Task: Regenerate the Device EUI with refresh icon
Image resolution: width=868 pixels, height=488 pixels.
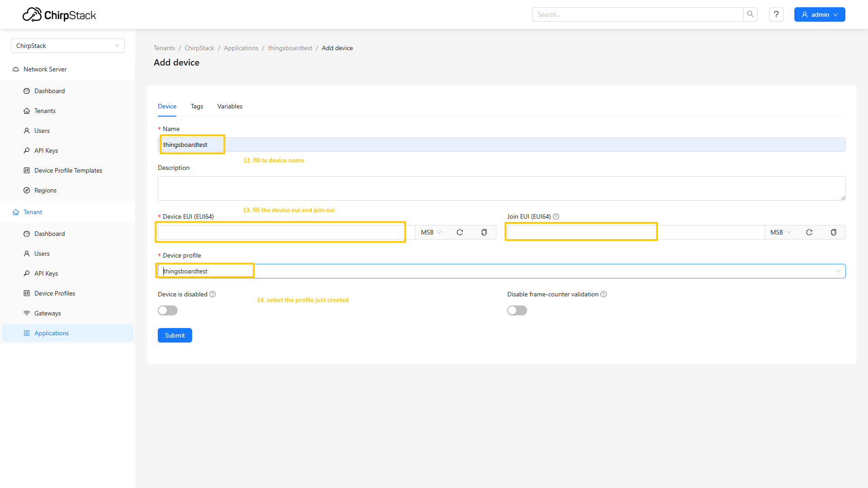Action: coord(460,232)
